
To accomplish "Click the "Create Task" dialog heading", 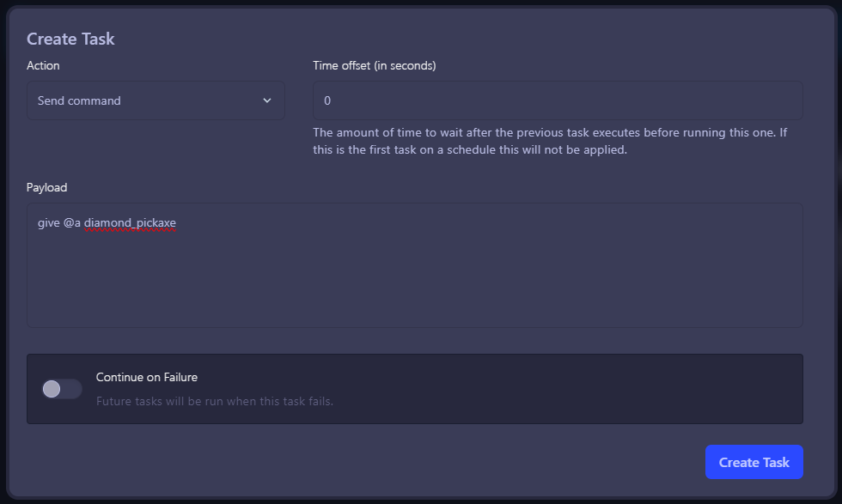I will click(x=70, y=39).
